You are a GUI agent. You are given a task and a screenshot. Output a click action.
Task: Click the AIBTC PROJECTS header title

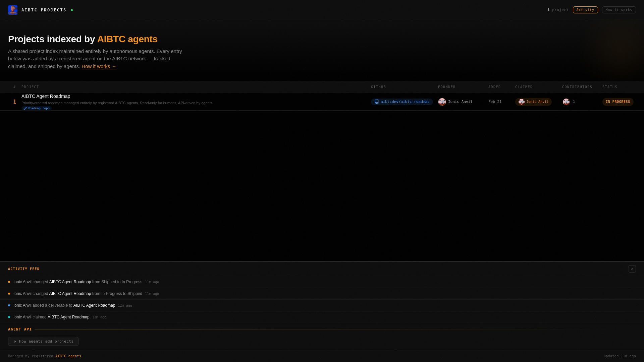[44, 10]
